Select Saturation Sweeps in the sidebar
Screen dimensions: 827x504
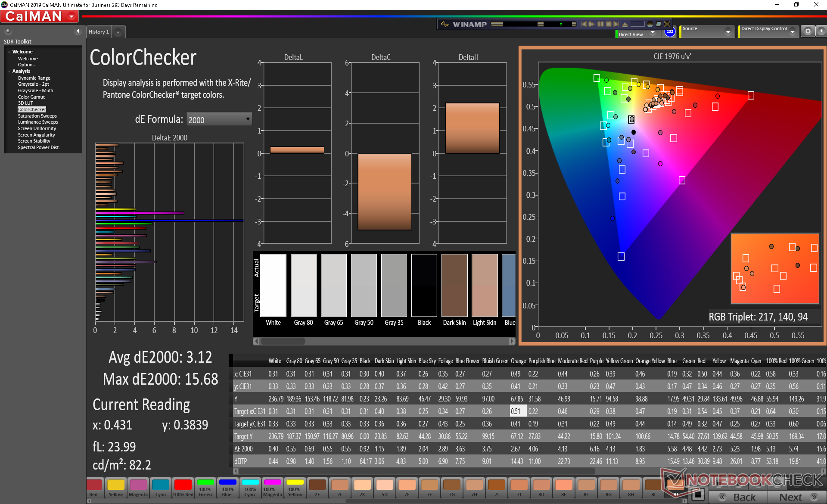(37, 116)
